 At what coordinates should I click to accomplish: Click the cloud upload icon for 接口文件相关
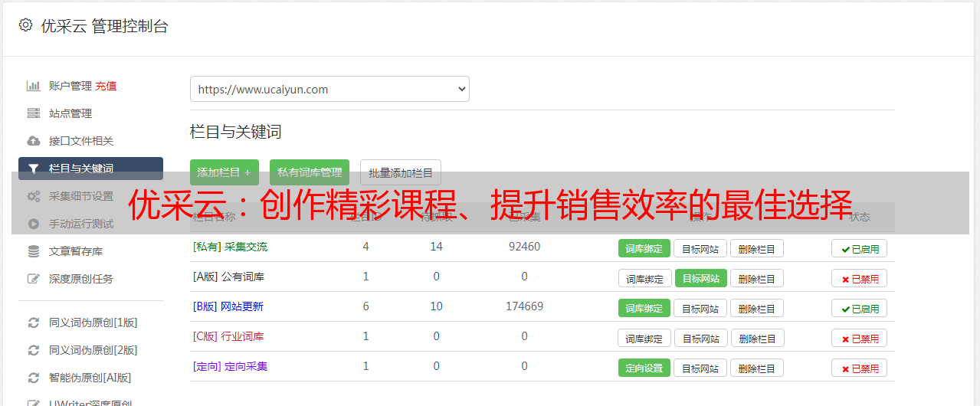point(33,141)
